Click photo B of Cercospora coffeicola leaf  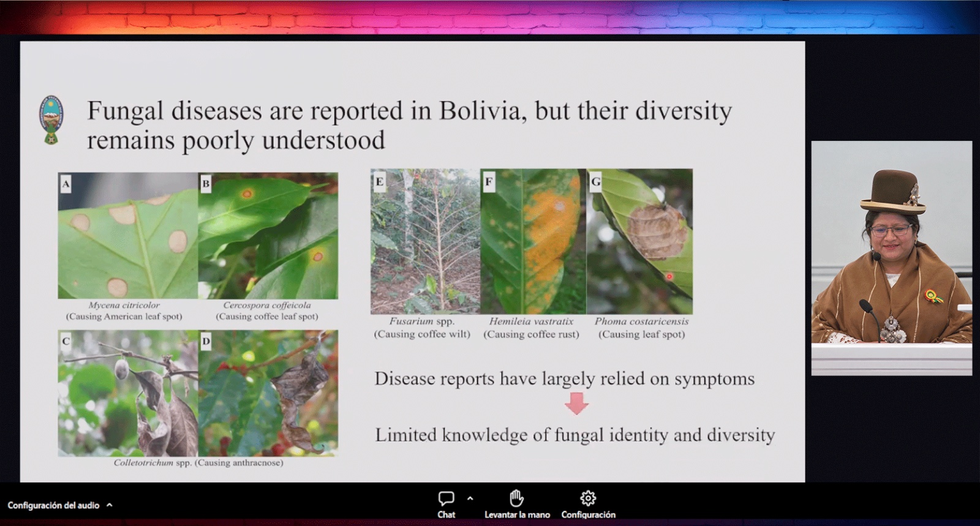coord(268,236)
